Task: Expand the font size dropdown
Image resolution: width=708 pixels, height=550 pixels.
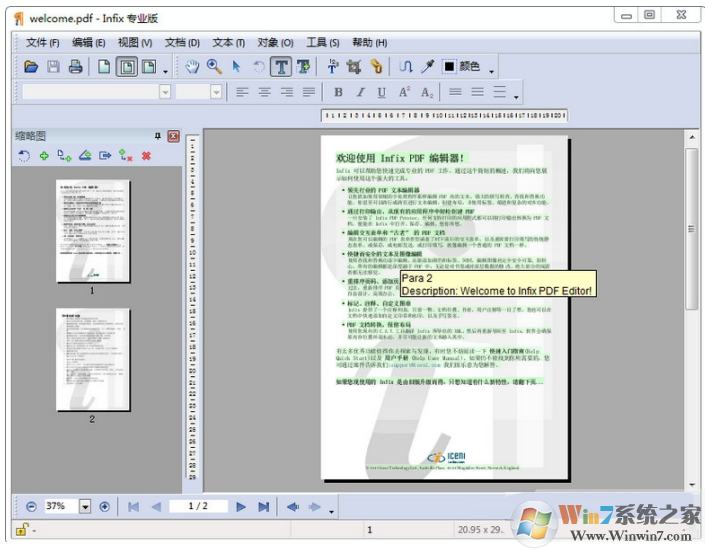Action: tap(215, 92)
